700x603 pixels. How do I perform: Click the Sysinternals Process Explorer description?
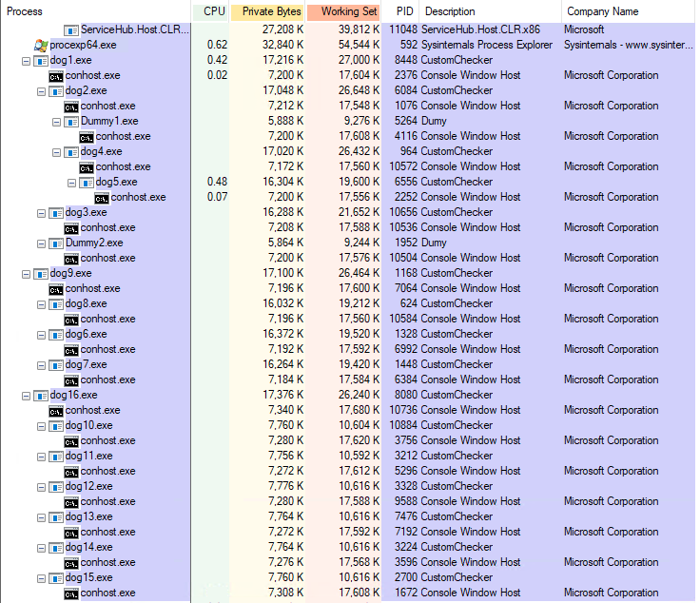coord(487,45)
